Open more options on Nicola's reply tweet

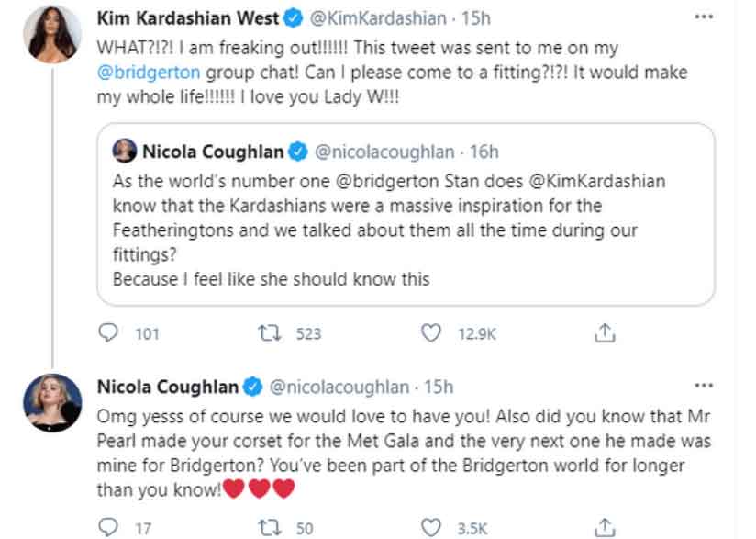coord(704,386)
